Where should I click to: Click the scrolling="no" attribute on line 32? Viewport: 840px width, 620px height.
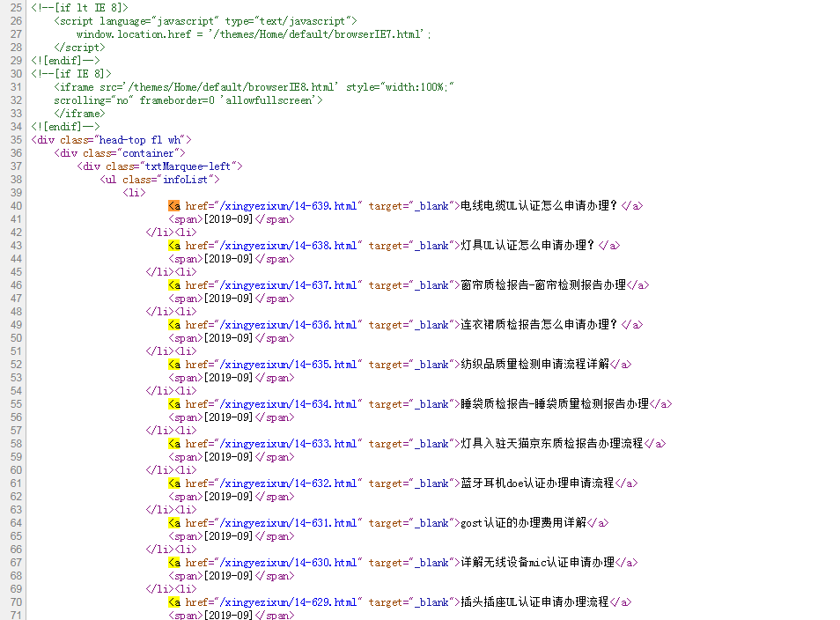(93, 100)
